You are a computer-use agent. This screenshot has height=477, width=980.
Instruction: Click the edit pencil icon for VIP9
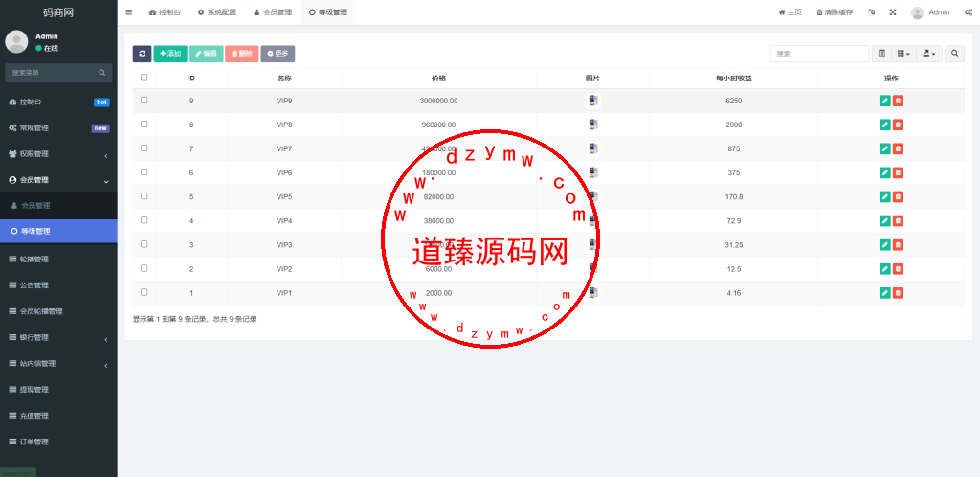point(884,101)
